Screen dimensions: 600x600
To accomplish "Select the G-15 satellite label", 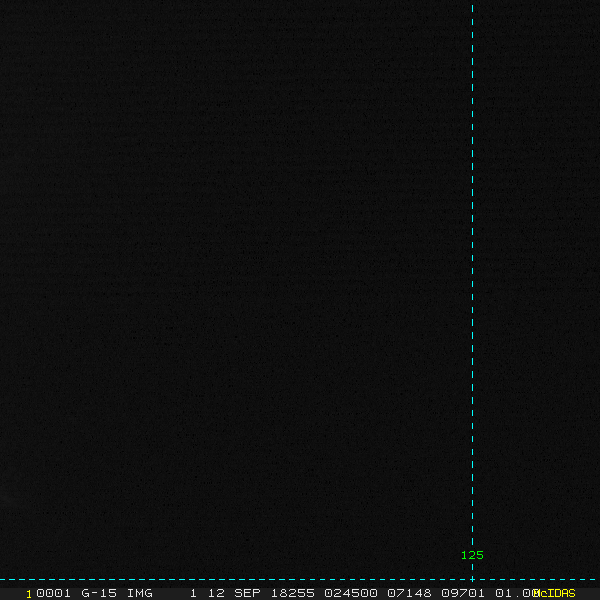I will tap(98, 593).
